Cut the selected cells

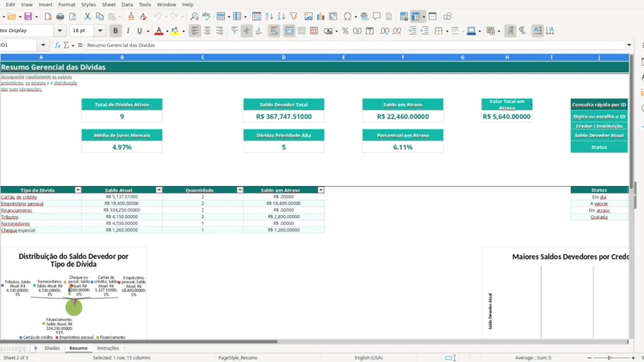tap(87, 16)
